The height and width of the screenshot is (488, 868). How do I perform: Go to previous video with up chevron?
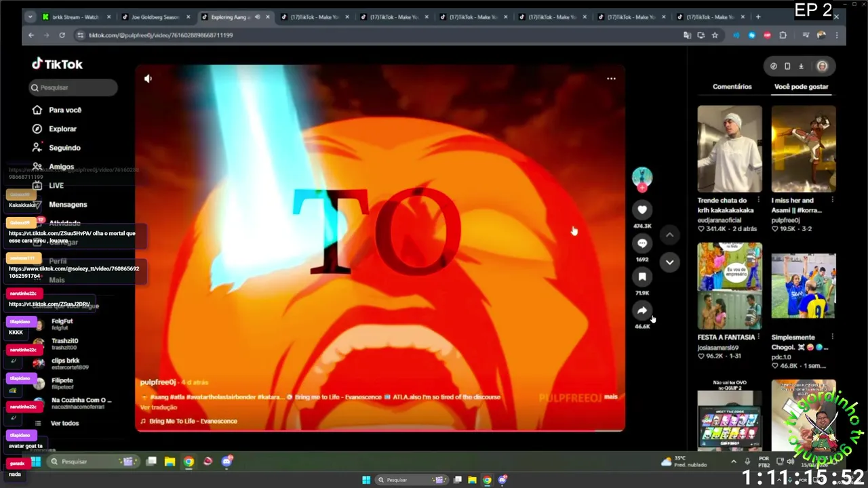[669, 235]
